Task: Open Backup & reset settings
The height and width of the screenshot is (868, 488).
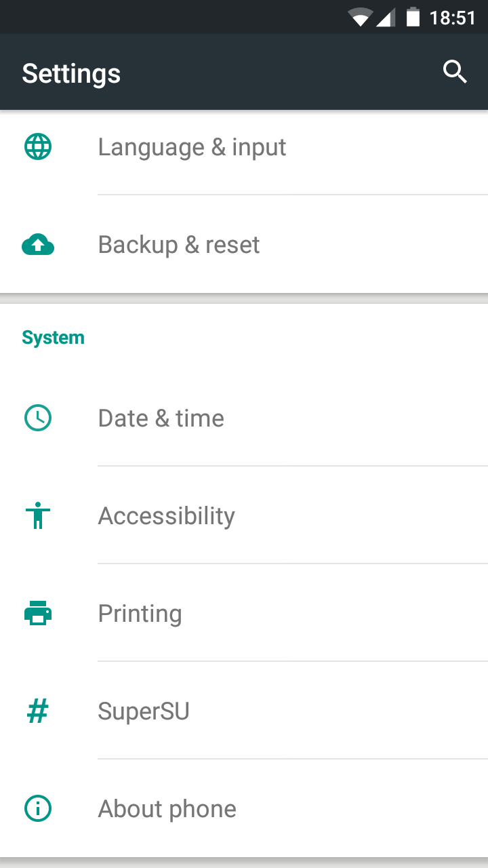Action: (179, 245)
